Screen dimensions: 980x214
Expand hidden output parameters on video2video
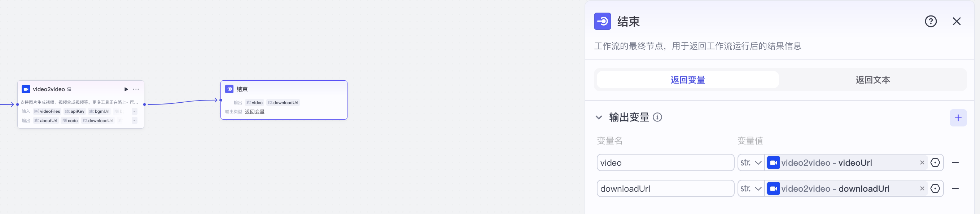click(135, 120)
